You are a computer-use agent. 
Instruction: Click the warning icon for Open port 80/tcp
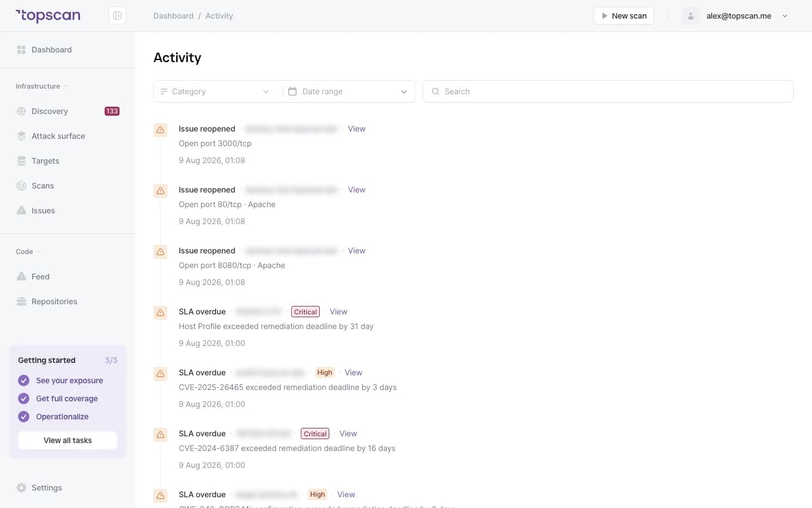[161, 191]
